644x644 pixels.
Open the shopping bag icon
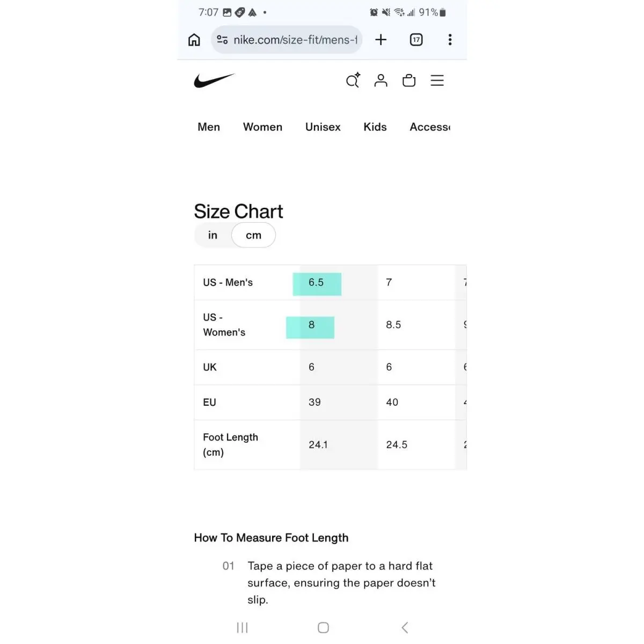pos(409,80)
